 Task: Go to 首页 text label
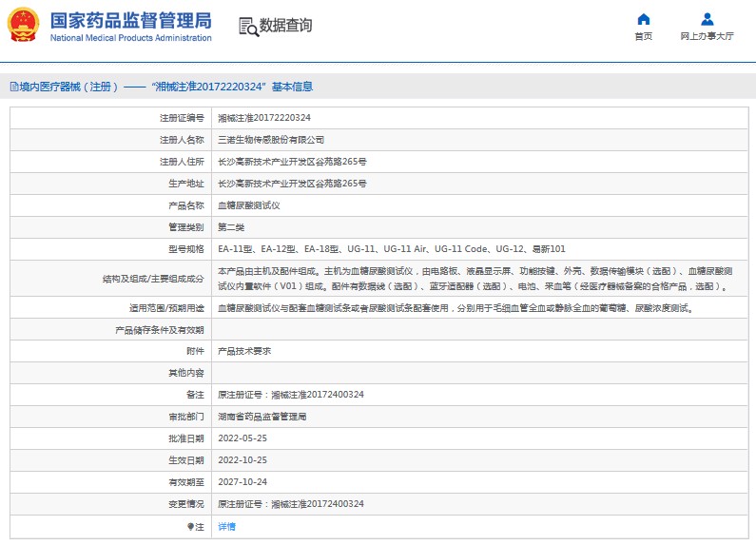pos(644,36)
